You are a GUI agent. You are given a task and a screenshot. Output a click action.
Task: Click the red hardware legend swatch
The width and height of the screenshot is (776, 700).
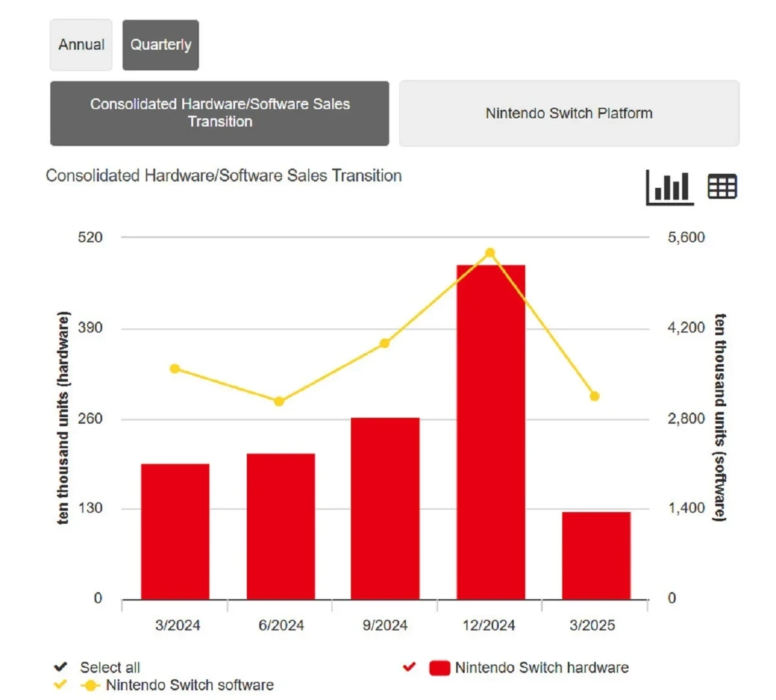pyautogui.click(x=439, y=668)
